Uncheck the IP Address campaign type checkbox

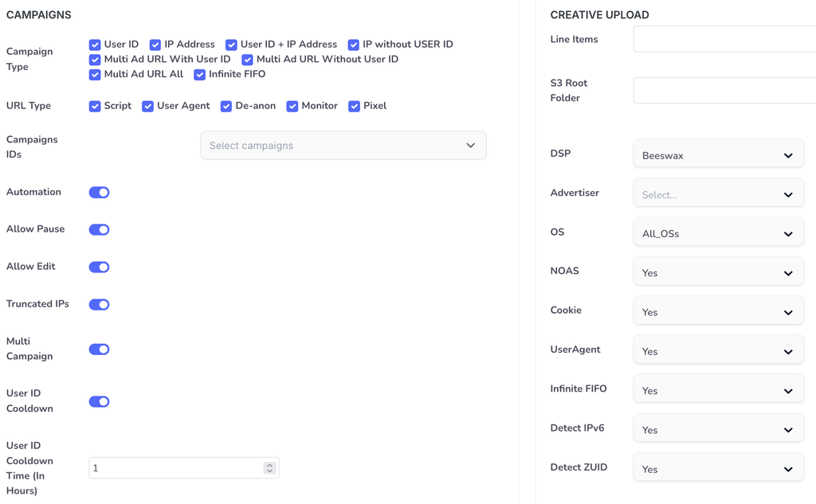pos(155,45)
